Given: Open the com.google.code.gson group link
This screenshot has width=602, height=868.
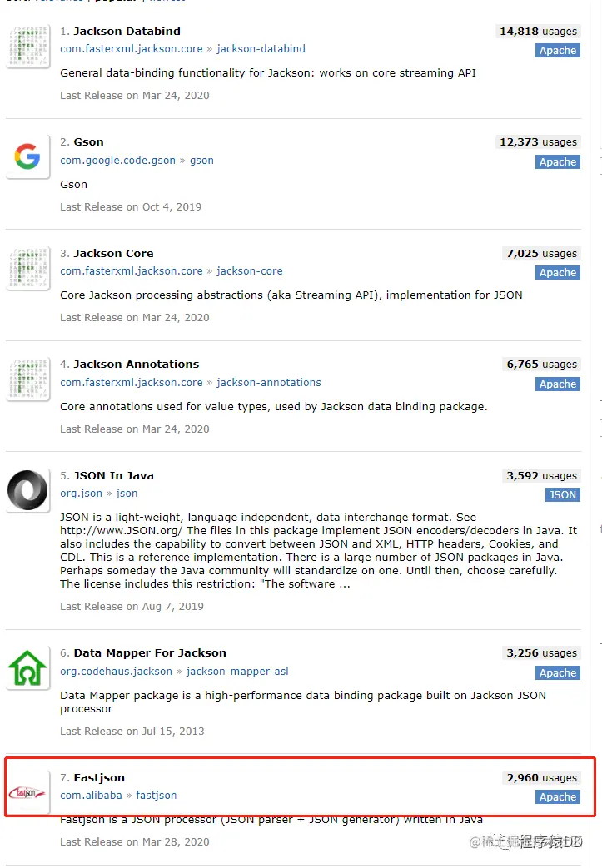Looking at the screenshot, I should coord(117,161).
